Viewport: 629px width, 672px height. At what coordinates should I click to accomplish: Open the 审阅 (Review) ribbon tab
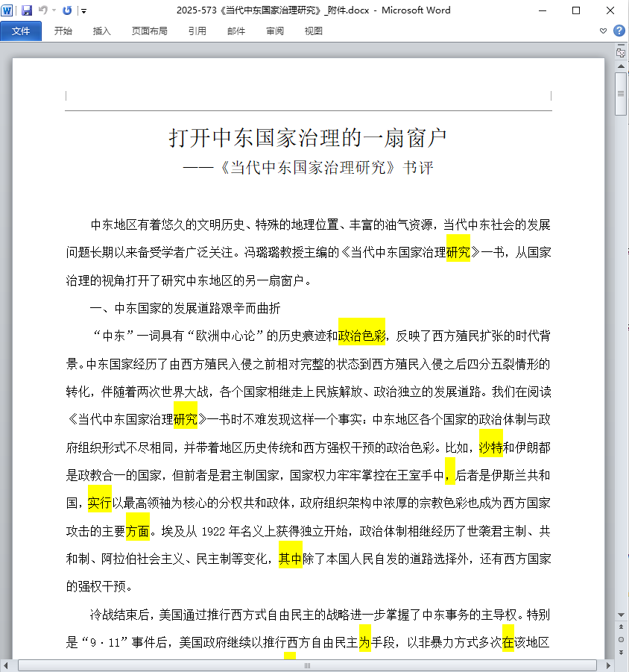pyautogui.click(x=274, y=31)
